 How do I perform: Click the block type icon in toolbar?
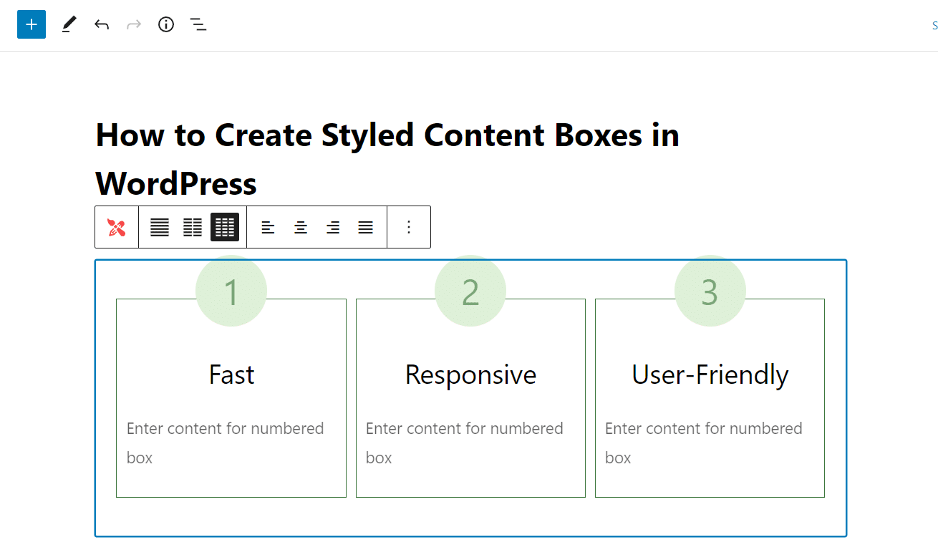(117, 228)
